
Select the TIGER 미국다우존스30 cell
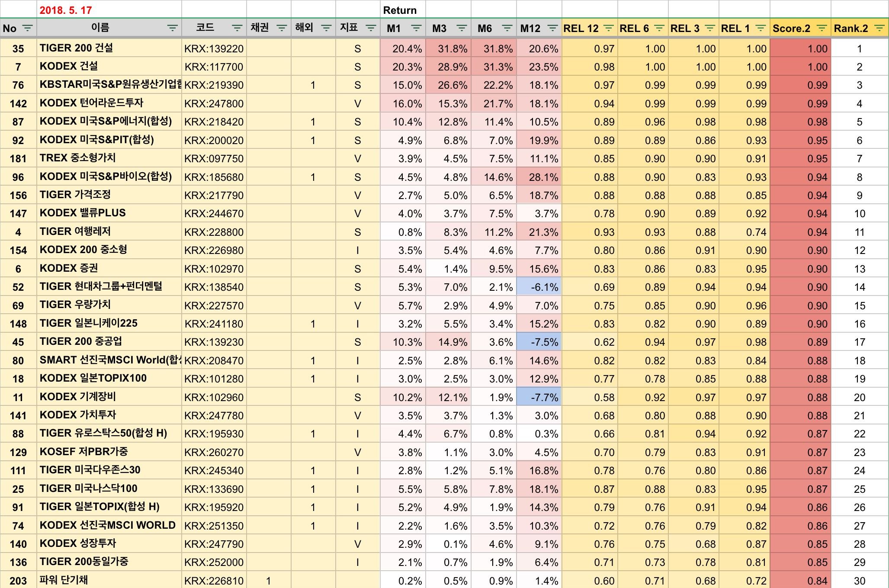pos(109,470)
